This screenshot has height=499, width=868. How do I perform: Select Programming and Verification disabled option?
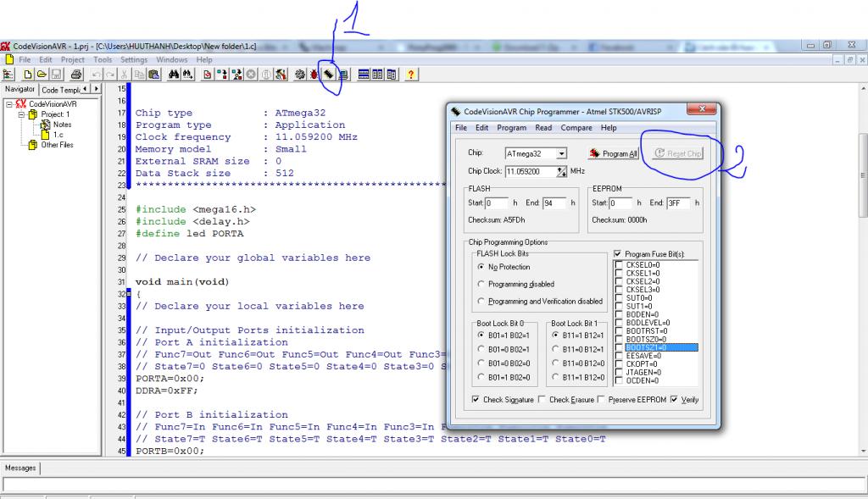tap(481, 301)
